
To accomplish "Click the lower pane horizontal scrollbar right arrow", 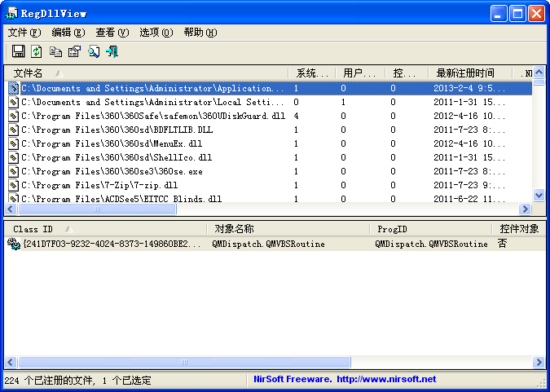I will [x=539, y=363].
